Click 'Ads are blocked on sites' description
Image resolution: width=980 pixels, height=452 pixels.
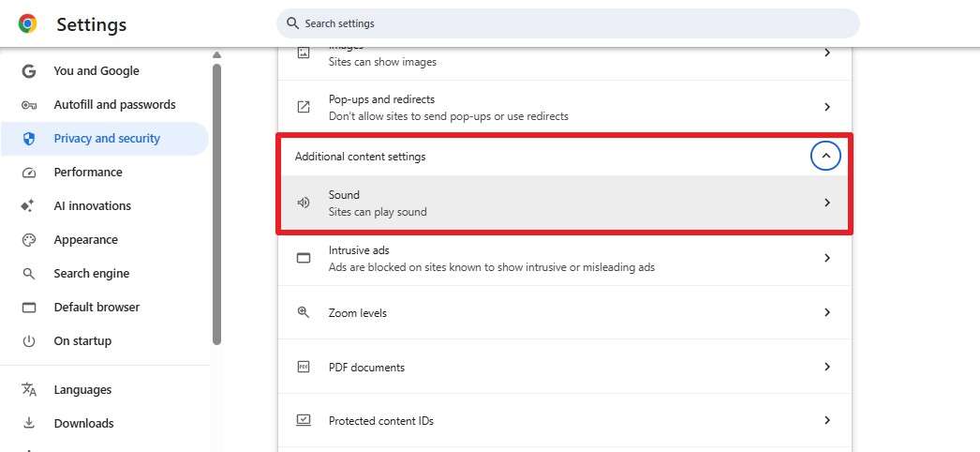492,267
